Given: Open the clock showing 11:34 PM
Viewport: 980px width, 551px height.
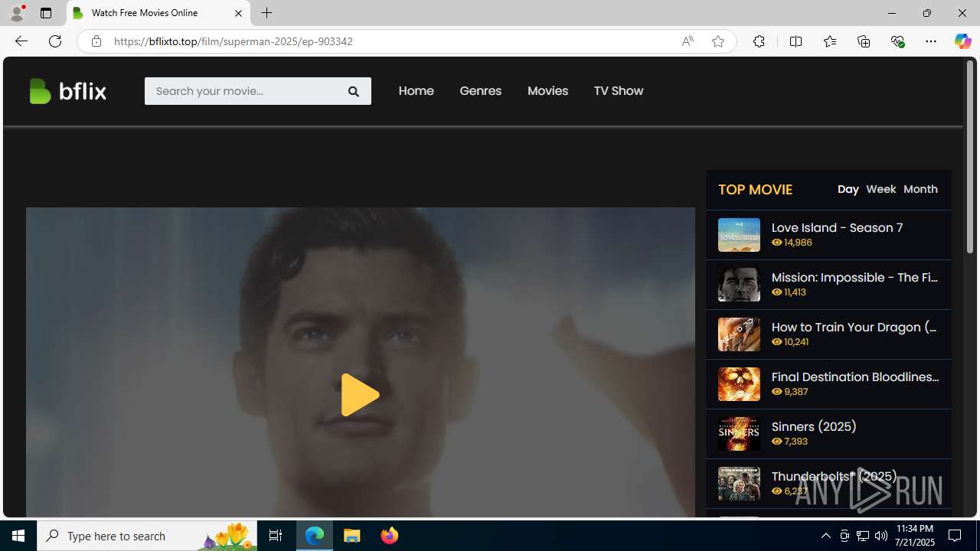Looking at the screenshot, I should pyautogui.click(x=914, y=535).
